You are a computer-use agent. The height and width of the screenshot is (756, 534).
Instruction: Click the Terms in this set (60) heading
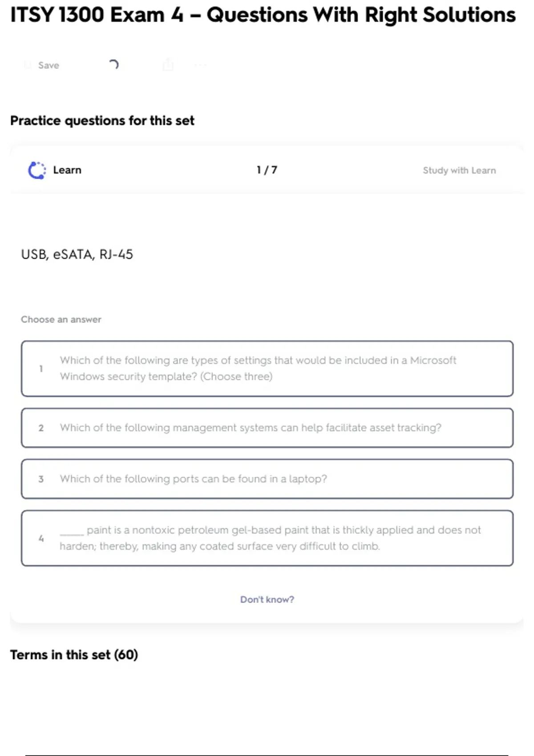click(x=74, y=655)
